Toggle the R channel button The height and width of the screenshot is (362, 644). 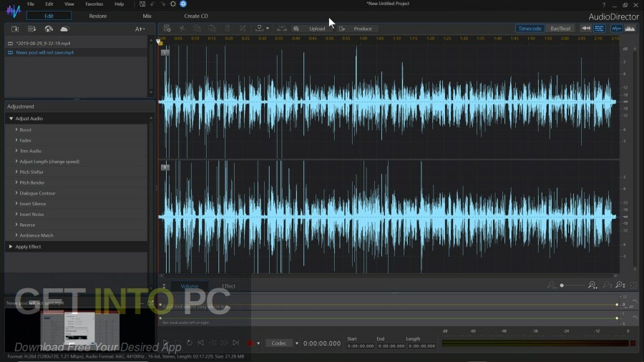[165, 167]
